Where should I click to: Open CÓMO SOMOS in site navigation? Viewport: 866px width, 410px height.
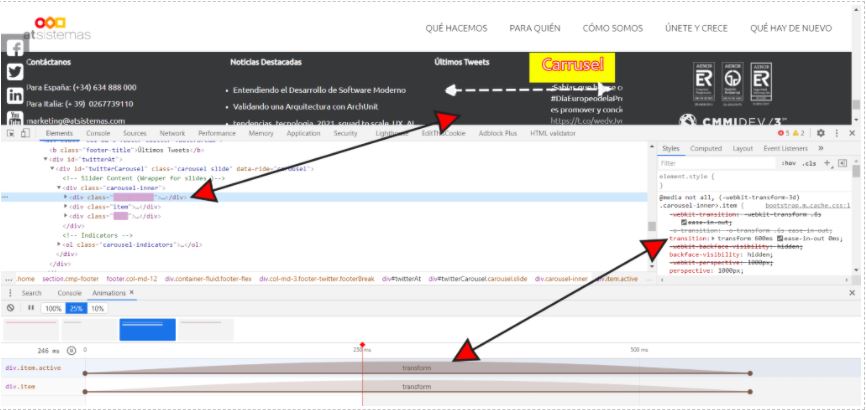(612, 28)
